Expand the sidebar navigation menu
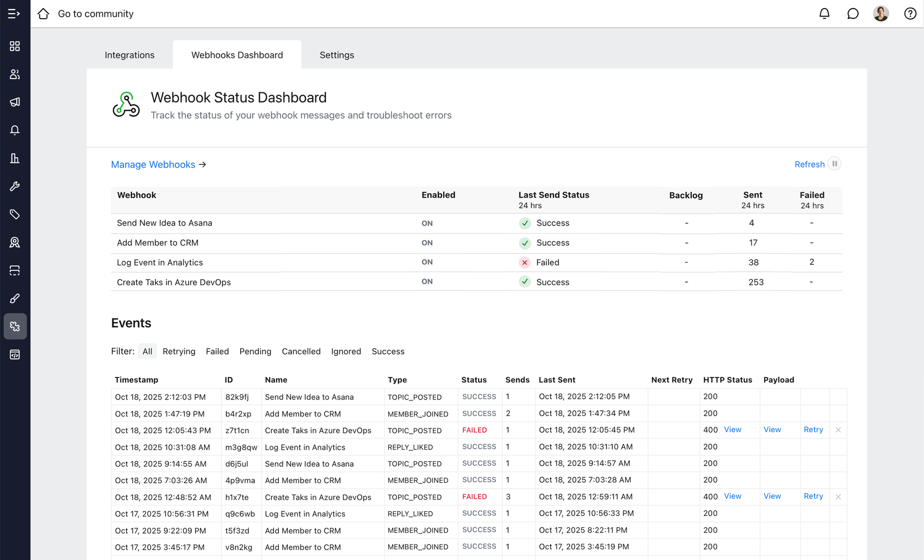924x560 pixels. 14,14
